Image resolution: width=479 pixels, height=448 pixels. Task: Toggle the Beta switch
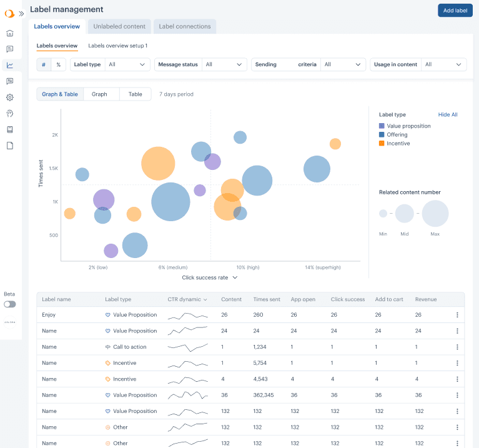tap(10, 304)
